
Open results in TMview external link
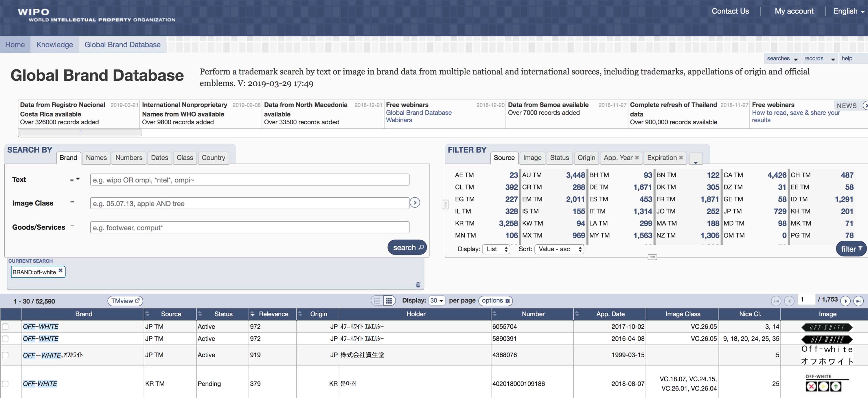coord(125,301)
